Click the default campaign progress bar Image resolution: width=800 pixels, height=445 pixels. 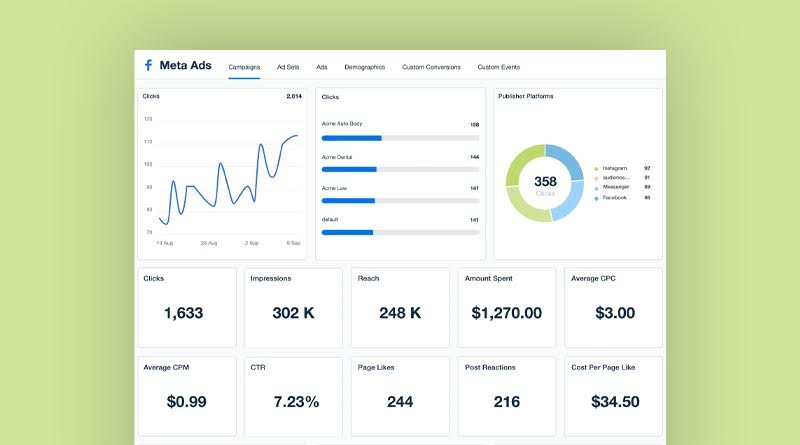click(x=401, y=233)
